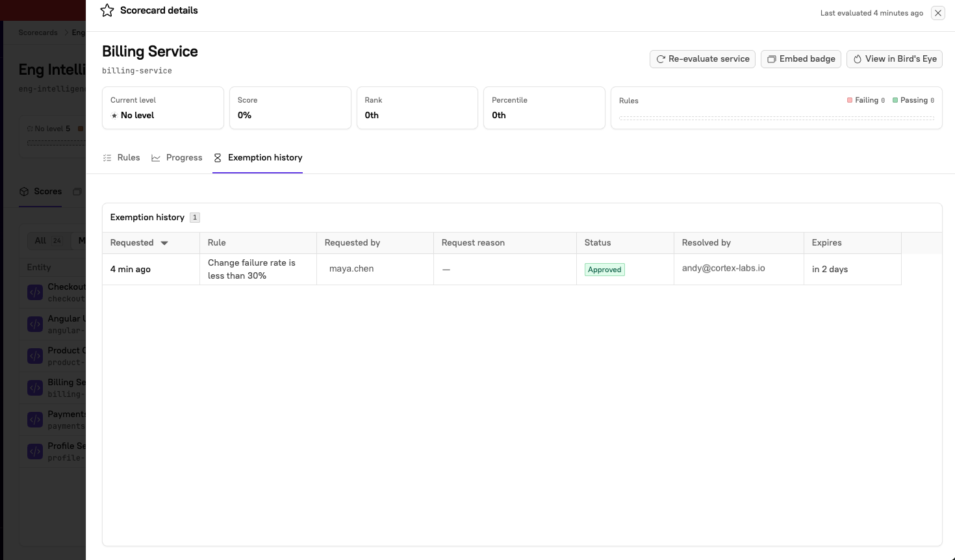Click the Scorecard details star icon
This screenshot has height=560, width=955.
click(107, 10)
